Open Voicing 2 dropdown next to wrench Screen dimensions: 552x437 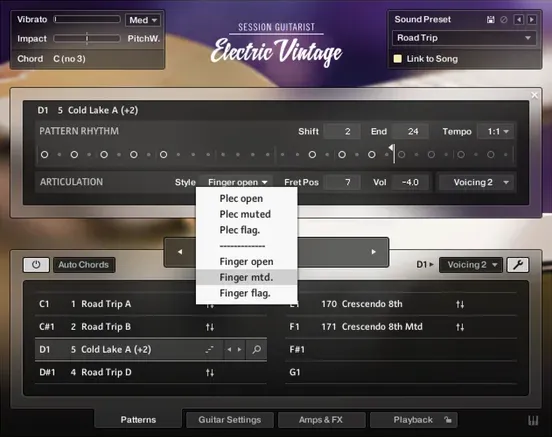click(471, 265)
